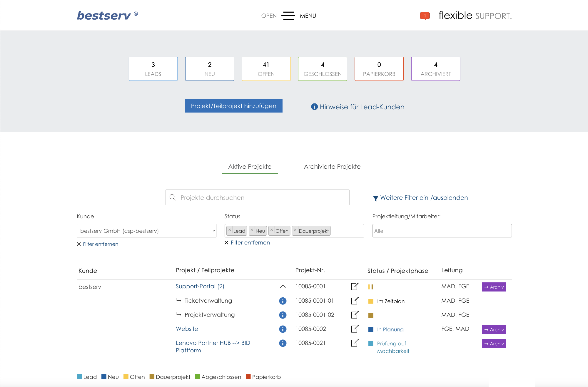
Task: Edit project 10085-0002 via pencil icon
Action: pos(355,329)
